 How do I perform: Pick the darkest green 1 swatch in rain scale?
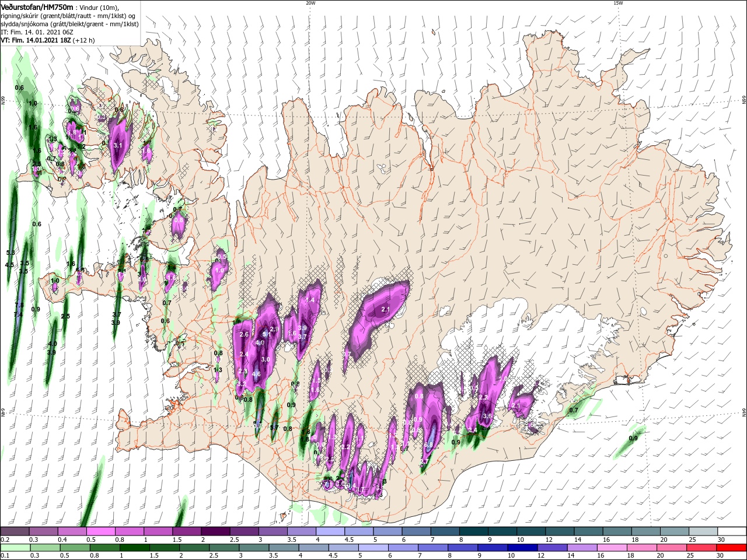[134, 548]
